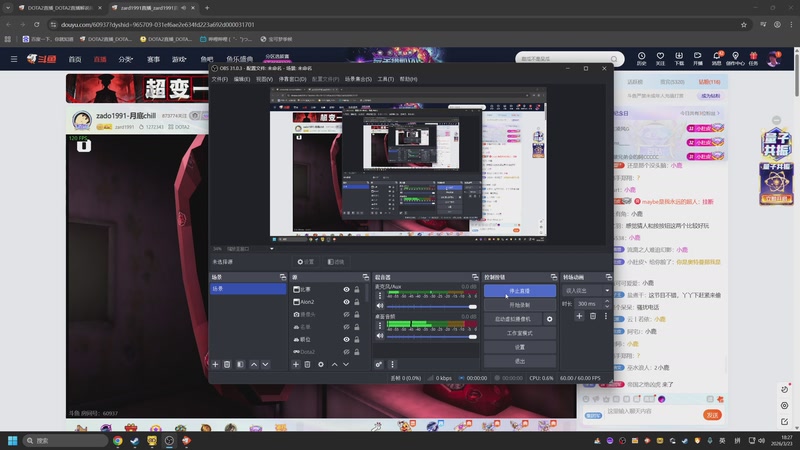The height and width of the screenshot is (450, 800).
Task: Toggle visibility of Alon2 source
Action: pyautogui.click(x=346, y=302)
